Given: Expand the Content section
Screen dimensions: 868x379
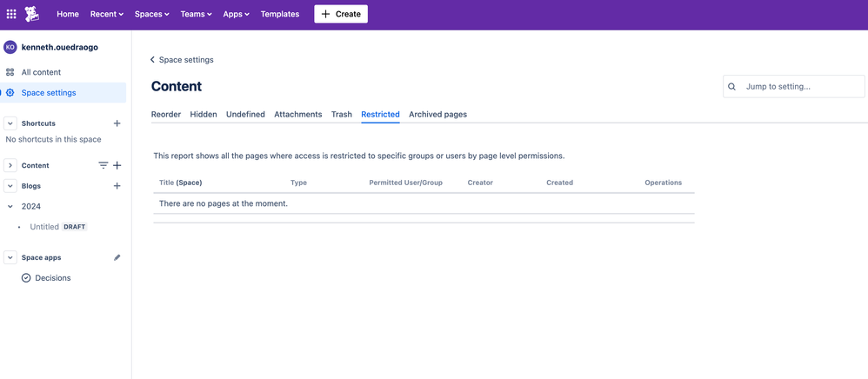Looking at the screenshot, I should [10, 165].
